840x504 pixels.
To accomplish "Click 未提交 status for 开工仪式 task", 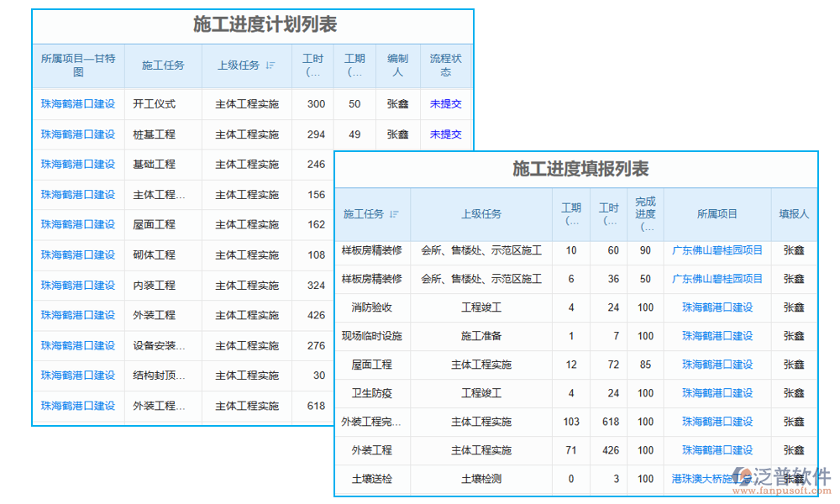I will tap(446, 104).
